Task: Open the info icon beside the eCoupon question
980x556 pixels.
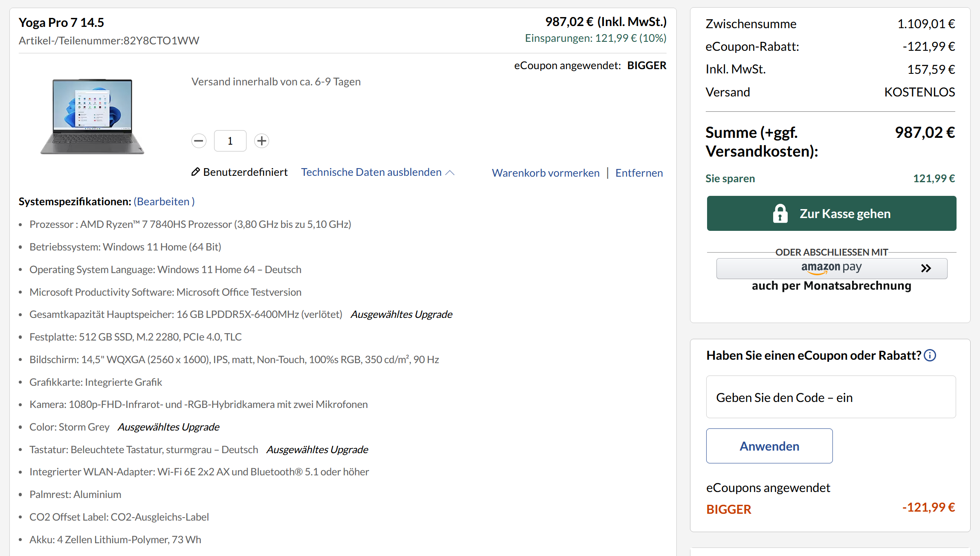Action: tap(931, 355)
